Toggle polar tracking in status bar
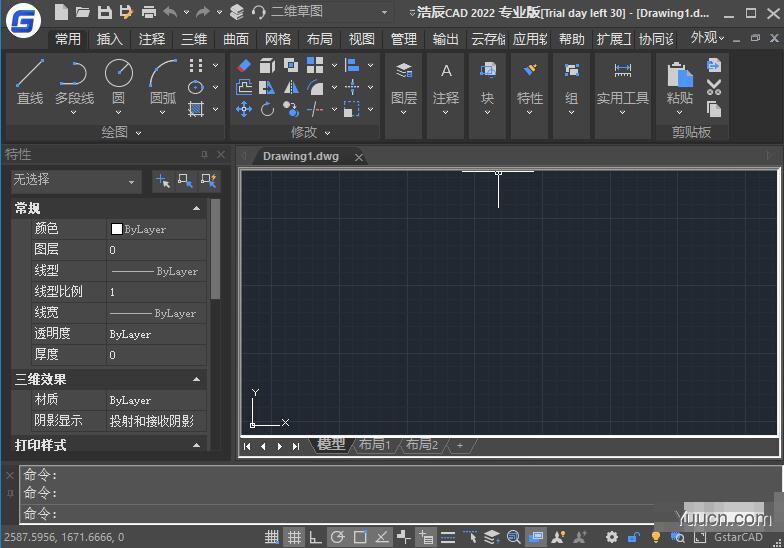 338,537
